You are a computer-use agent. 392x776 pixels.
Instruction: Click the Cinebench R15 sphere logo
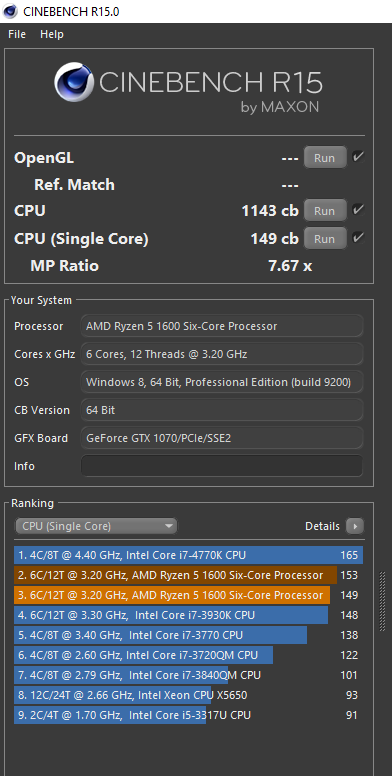(x=74, y=82)
